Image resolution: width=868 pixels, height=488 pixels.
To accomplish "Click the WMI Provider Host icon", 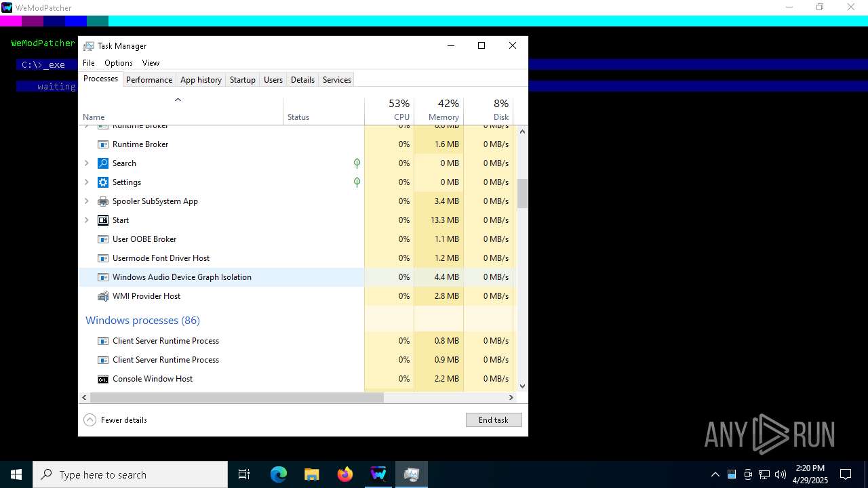I will (103, 296).
